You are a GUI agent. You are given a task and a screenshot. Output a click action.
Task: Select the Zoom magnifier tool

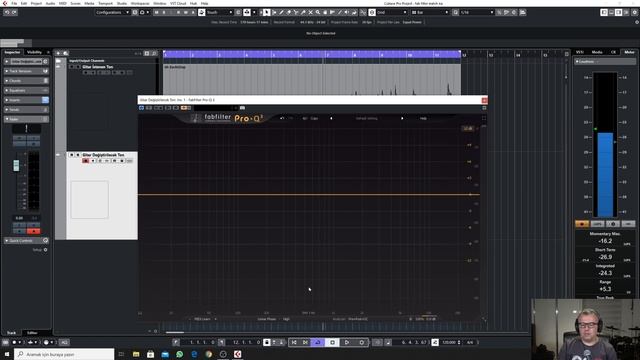[x=318, y=12]
